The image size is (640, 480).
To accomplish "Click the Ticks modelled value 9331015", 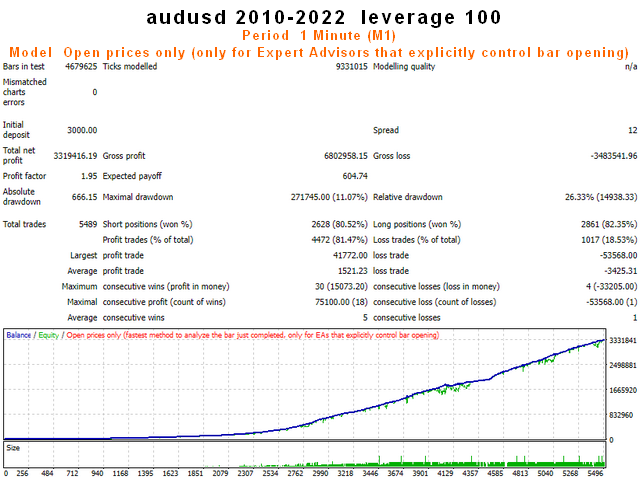I will pos(352,67).
